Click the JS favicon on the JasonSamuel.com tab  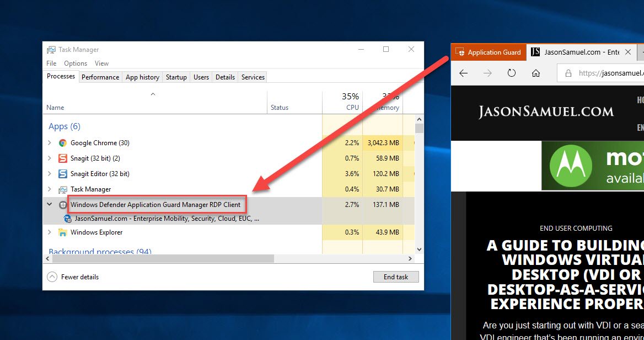point(534,52)
